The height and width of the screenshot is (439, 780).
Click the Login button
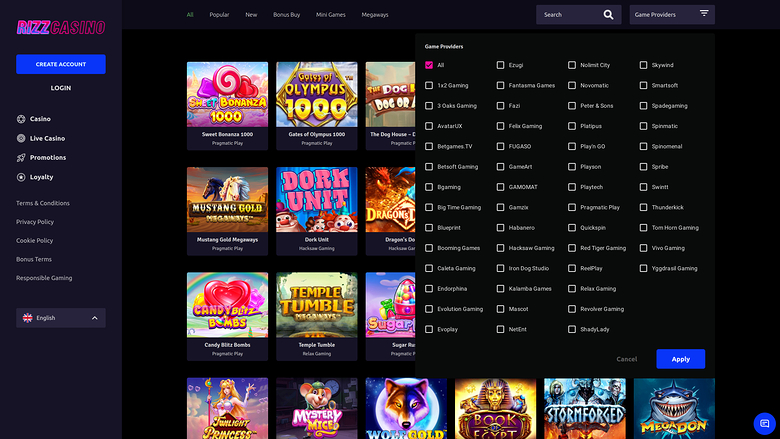(61, 88)
